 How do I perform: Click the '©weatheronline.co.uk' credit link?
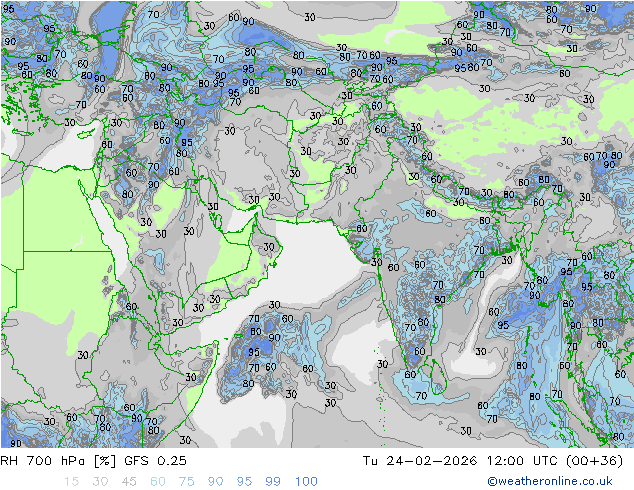click(549, 481)
